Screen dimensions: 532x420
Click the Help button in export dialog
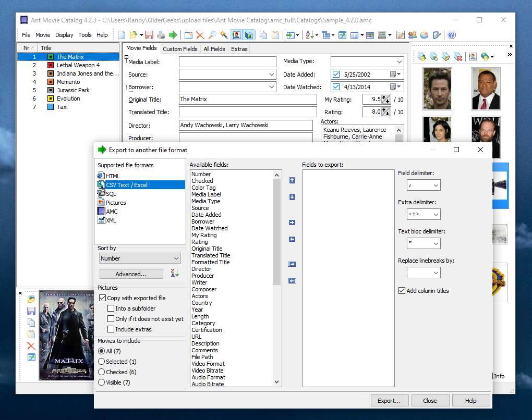[470, 401]
